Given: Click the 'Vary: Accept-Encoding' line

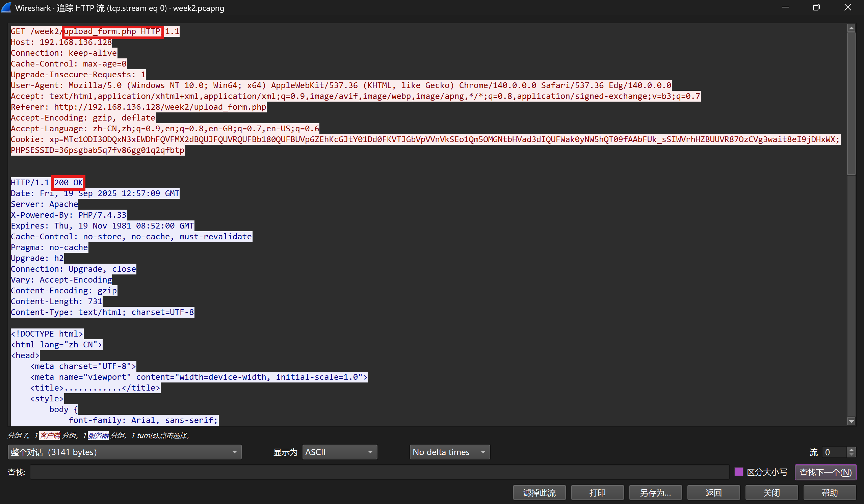Looking at the screenshot, I should 61,280.
